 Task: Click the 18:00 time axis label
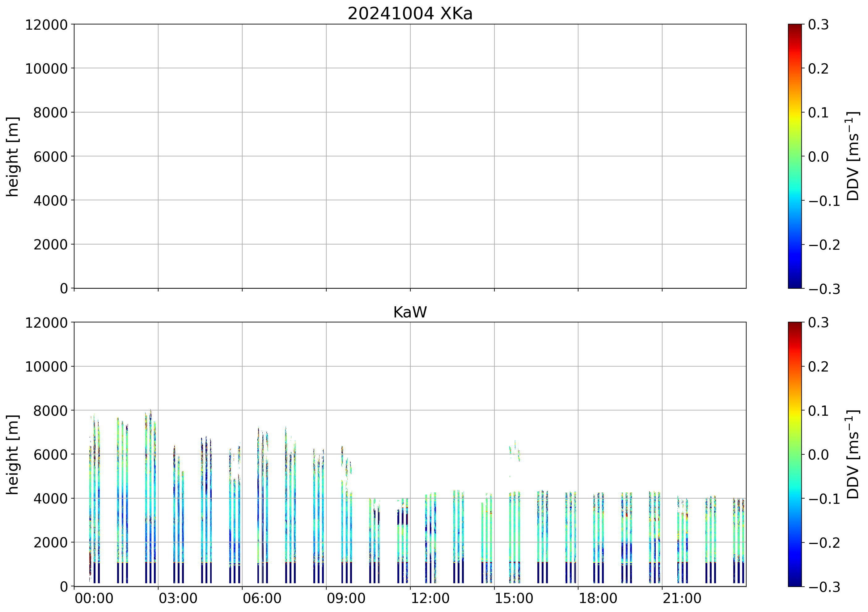(598, 599)
